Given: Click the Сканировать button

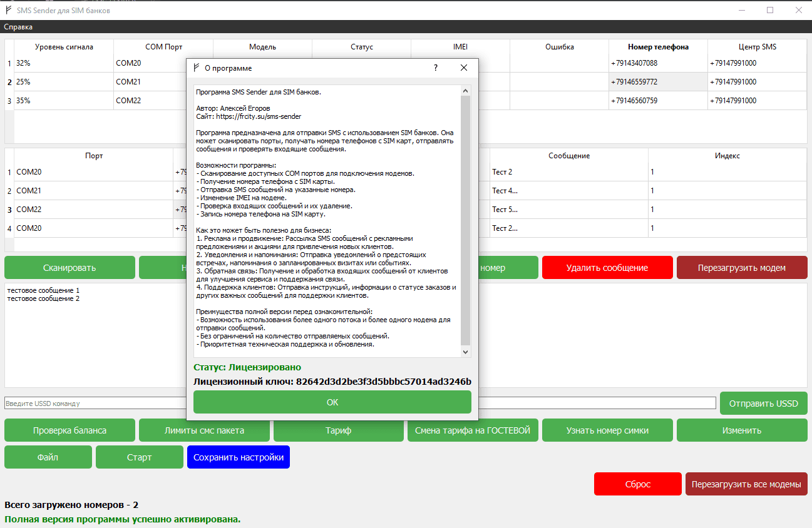Looking at the screenshot, I should tap(69, 268).
